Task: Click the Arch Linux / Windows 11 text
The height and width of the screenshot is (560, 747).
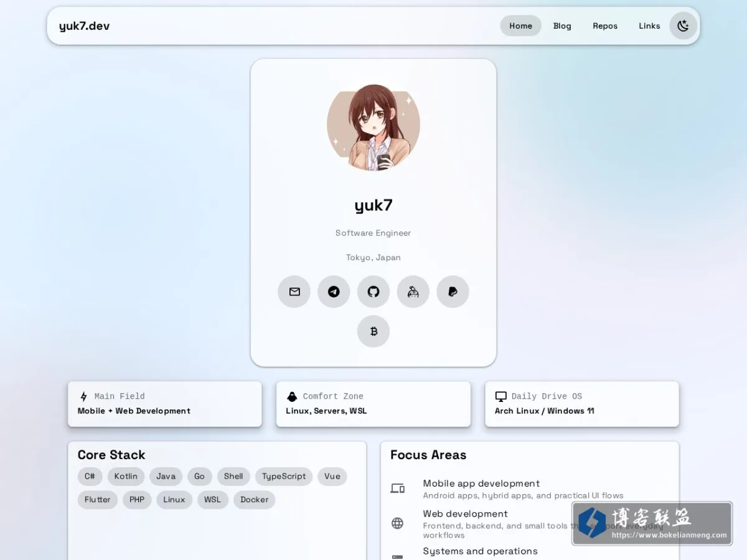Action: 544,411
